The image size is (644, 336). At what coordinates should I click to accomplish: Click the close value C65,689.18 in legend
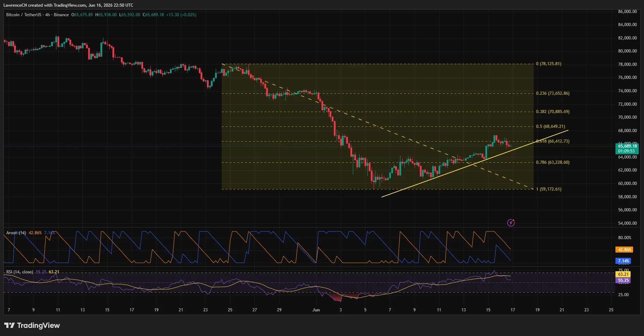point(153,15)
